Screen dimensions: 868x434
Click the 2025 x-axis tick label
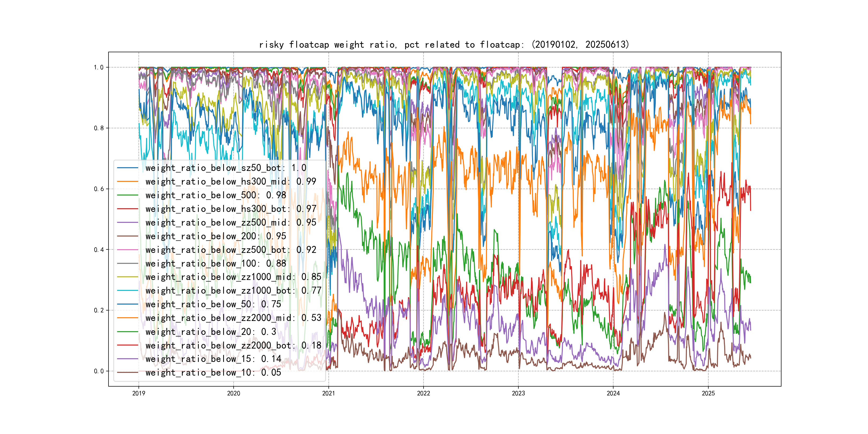[x=708, y=393]
